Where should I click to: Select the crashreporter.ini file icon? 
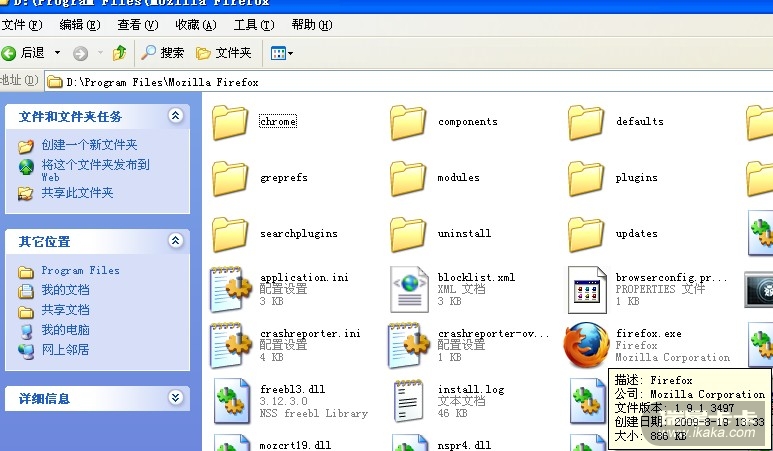click(231, 345)
